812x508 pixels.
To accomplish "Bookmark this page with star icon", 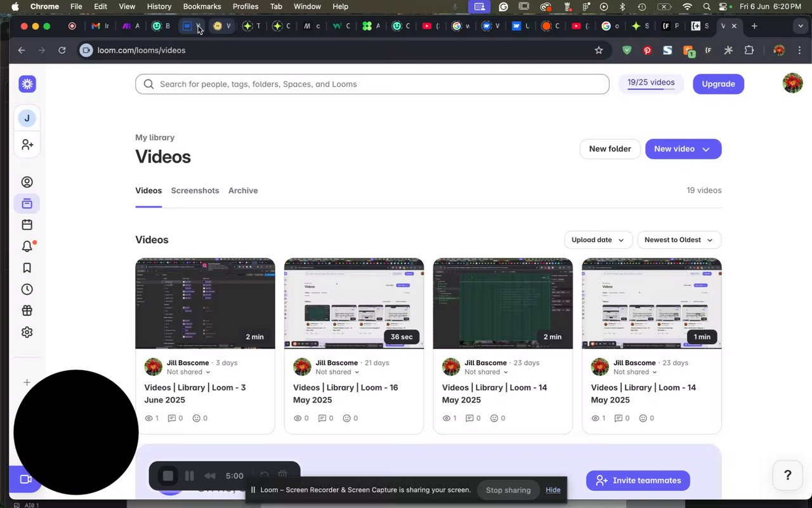I will tap(599, 50).
